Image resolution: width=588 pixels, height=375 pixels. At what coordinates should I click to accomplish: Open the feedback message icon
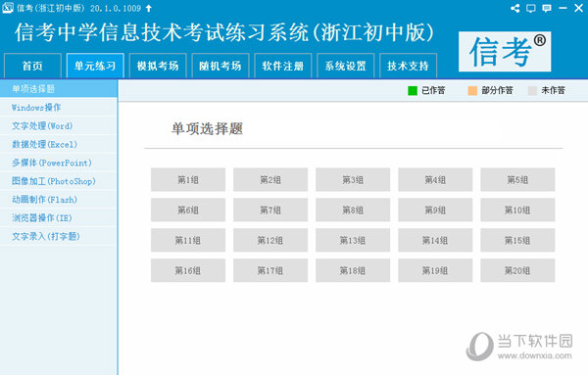click(x=547, y=8)
